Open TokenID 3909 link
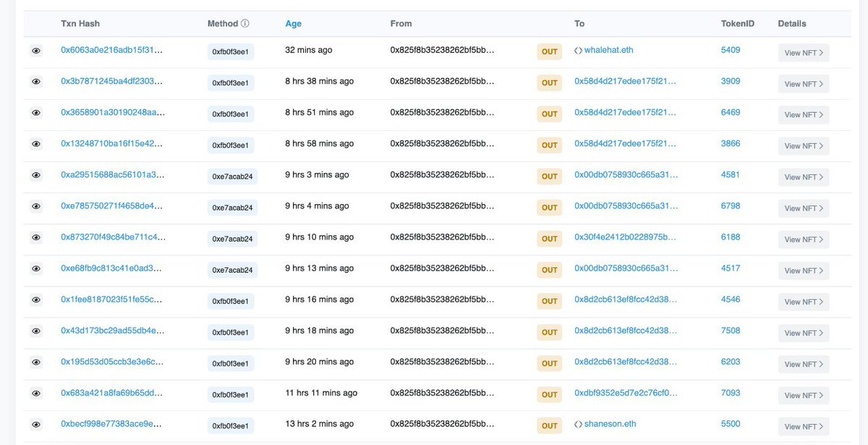868x445 pixels. click(731, 82)
